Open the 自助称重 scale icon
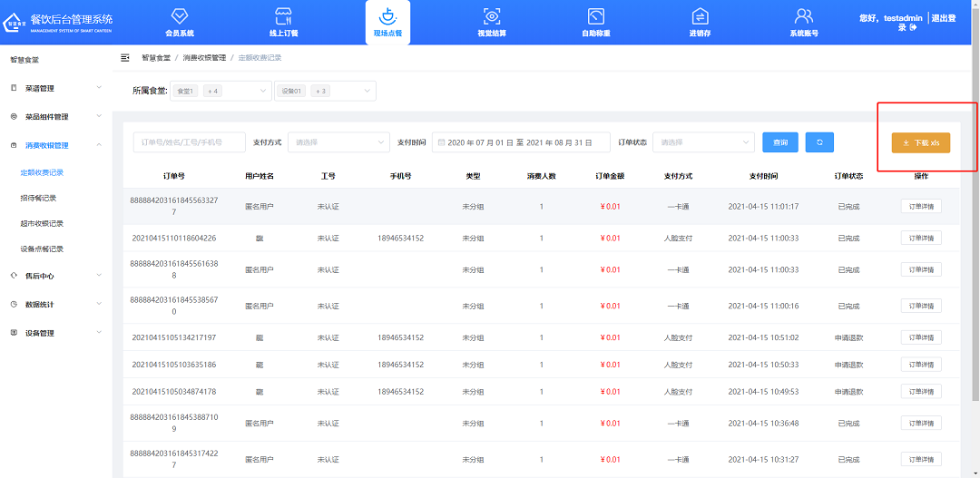The image size is (980, 478). click(595, 16)
